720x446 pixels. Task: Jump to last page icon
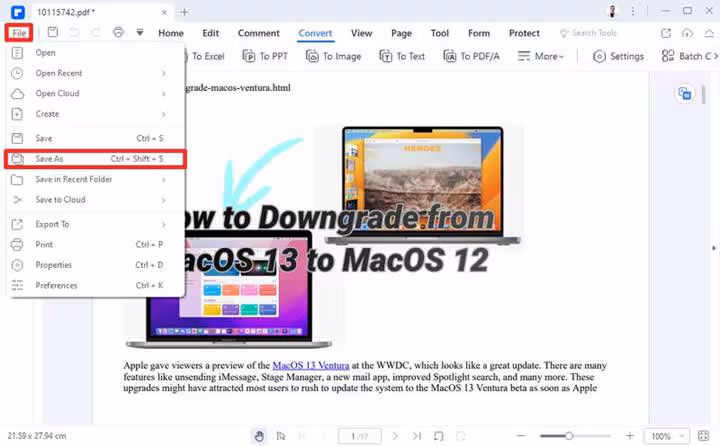[416, 436]
